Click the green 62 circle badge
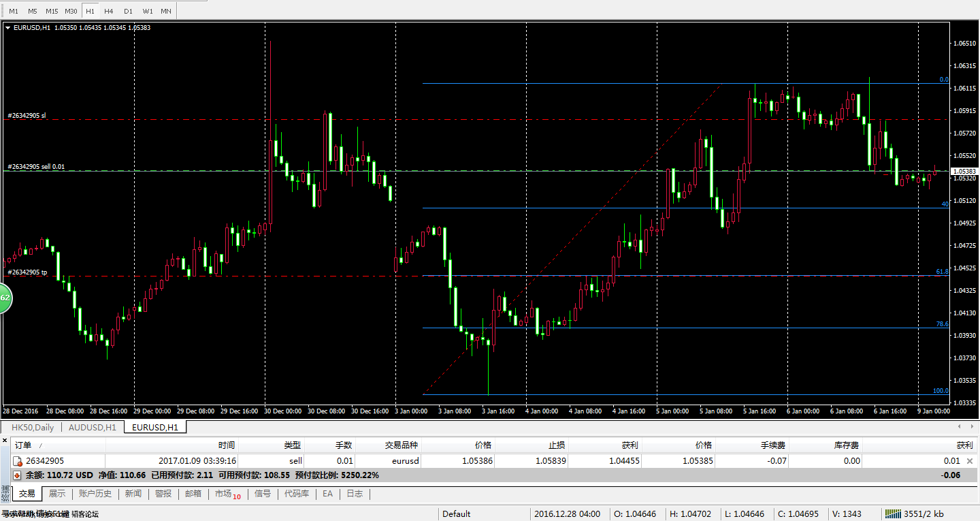 [x=5, y=298]
